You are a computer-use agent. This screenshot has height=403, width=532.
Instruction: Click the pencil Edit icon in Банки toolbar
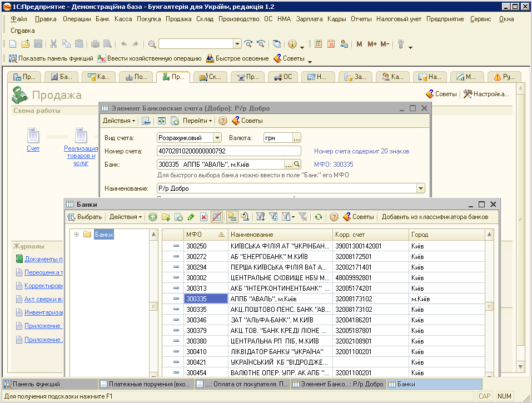click(191, 217)
